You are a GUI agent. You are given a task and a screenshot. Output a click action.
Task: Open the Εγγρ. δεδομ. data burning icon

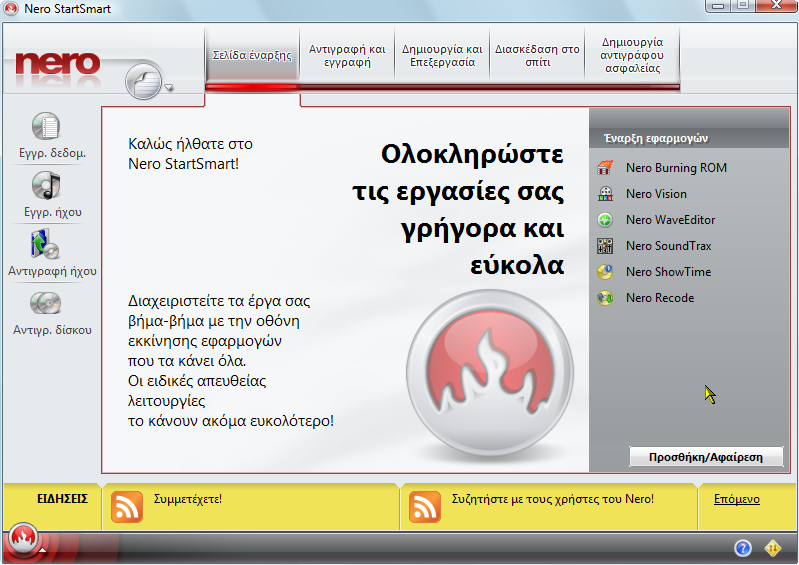pyautogui.click(x=46, y=126)
